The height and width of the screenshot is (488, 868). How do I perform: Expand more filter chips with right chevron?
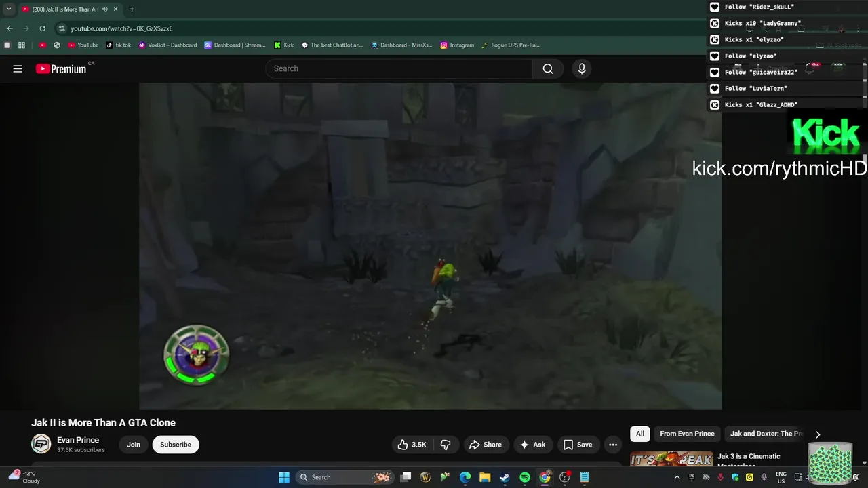pyautogui.click(x=818, y=434)
